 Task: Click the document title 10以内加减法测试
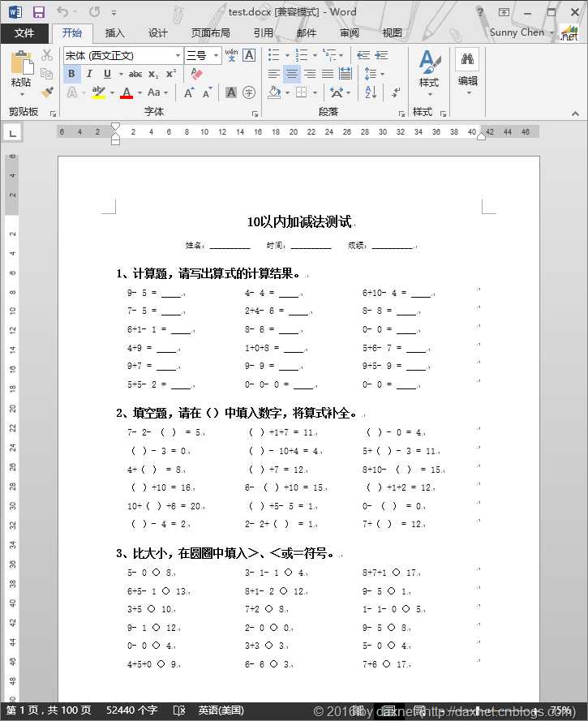299,222
